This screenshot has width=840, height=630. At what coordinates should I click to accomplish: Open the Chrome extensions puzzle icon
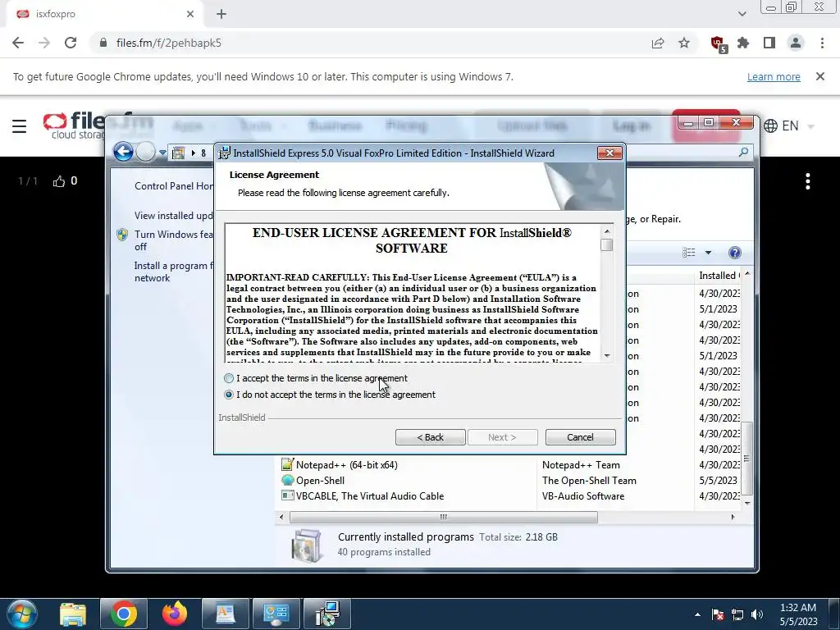click(x=743, y=43)
